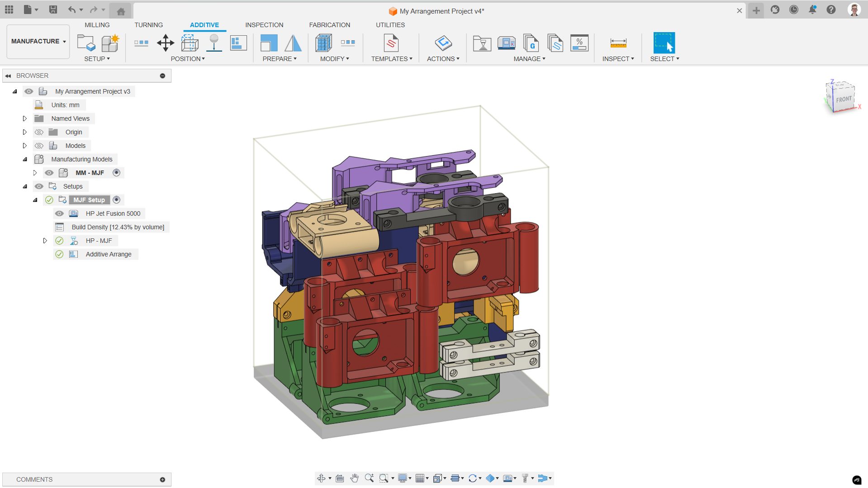Open the TEMPLATES menu

391,59
